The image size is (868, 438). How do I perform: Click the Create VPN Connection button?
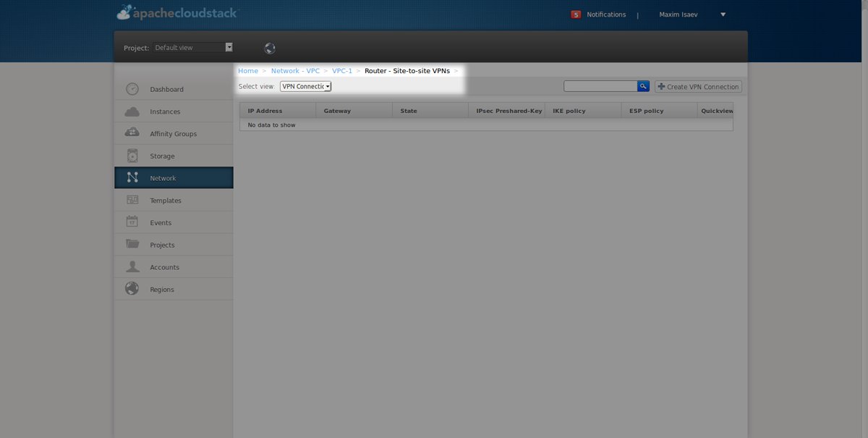[699, 87]
